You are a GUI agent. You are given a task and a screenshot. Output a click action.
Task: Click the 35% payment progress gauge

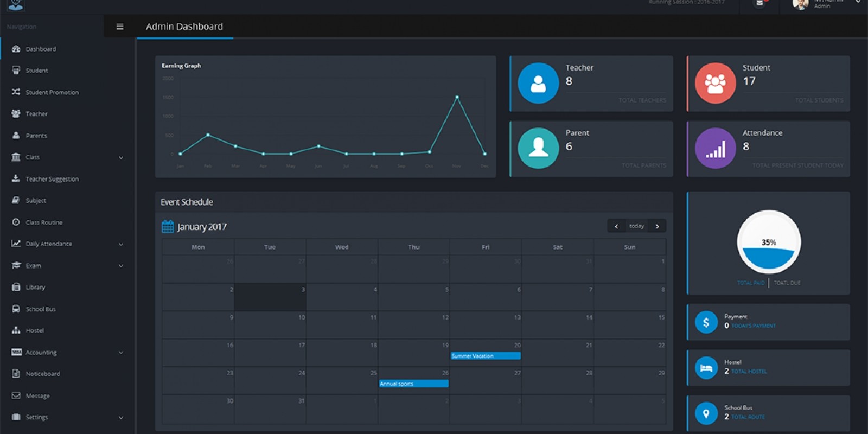(x=768, y=242)
